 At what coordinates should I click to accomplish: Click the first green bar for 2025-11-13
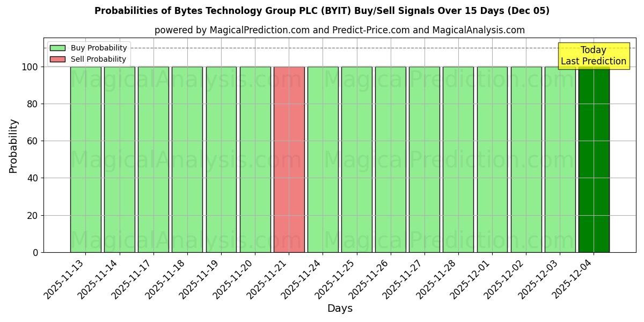(x=86, y=158)
